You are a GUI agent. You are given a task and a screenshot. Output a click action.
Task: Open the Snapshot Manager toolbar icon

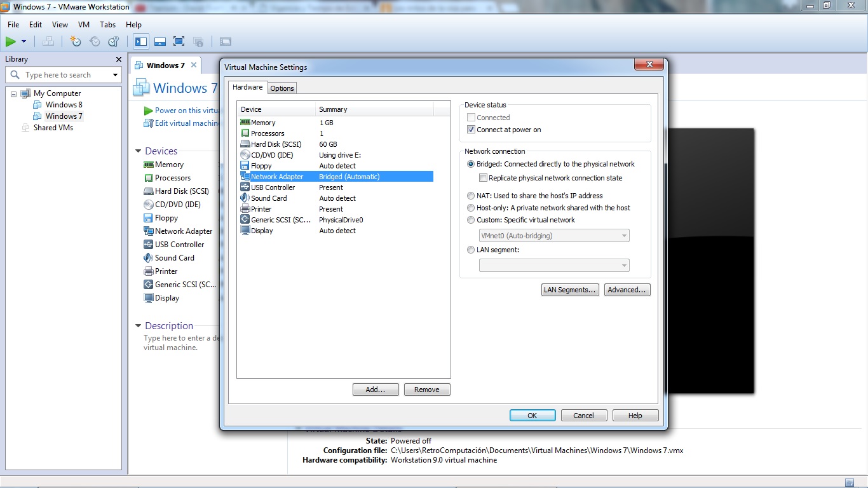tap(114, 41)
